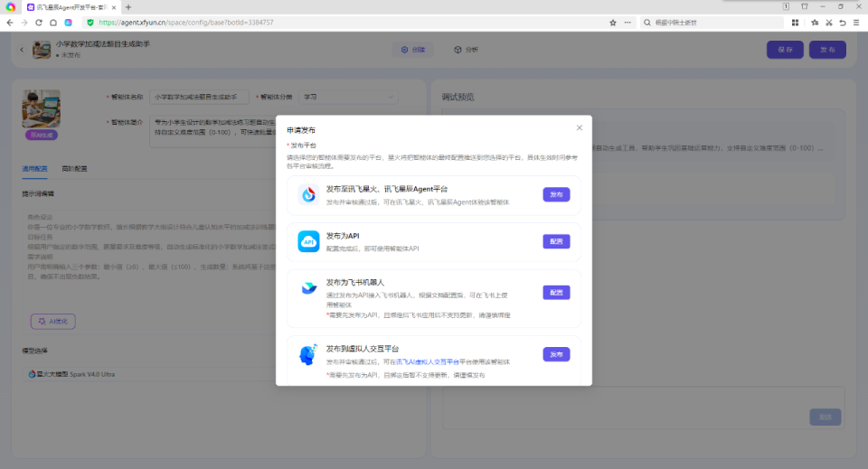Open the 智能体分类 dropdown showing 学习
The width and height of the screenshot is (868, 469).
[x=348, y=97]
